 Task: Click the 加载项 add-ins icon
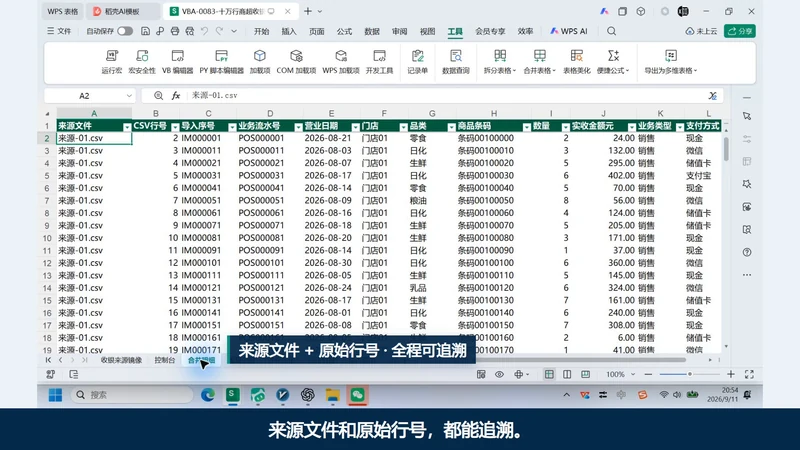tap(260, 56)
